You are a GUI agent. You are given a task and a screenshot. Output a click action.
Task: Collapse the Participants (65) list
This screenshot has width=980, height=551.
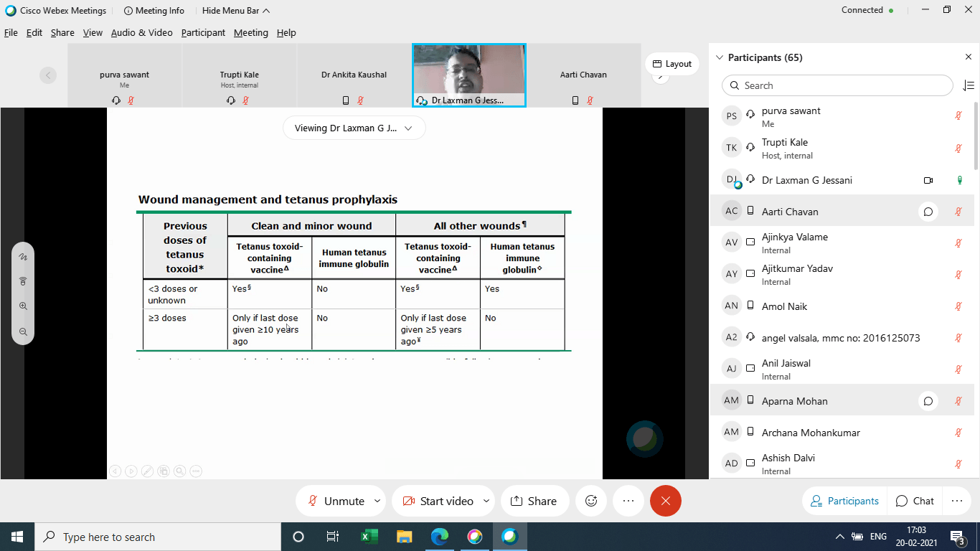720,57
